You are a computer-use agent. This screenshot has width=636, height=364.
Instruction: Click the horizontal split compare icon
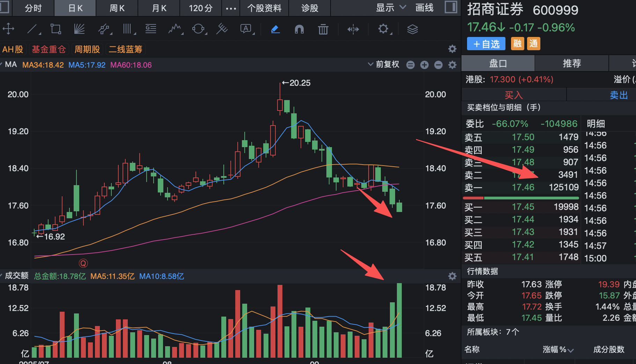tap(353, 29)
